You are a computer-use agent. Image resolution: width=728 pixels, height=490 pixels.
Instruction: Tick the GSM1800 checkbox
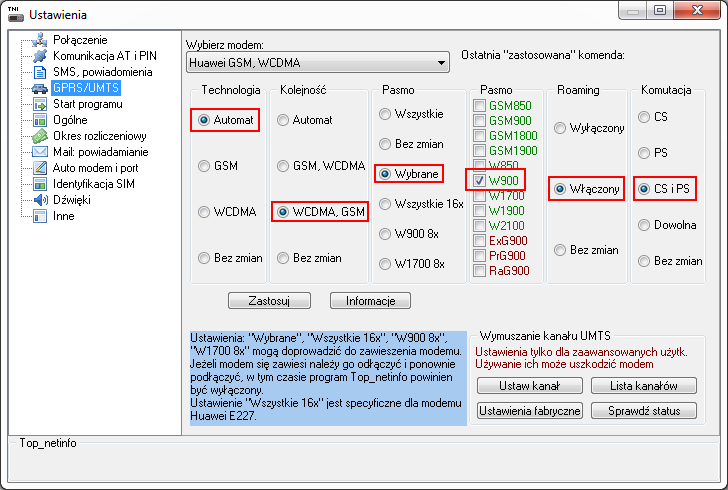click(480, 135)
